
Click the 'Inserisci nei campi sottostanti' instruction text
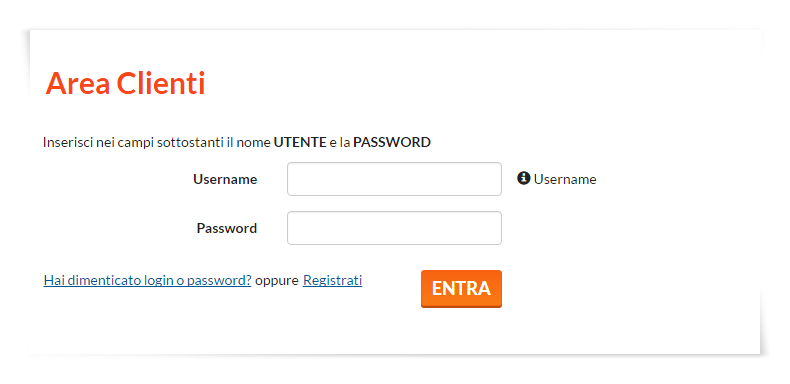133,143
